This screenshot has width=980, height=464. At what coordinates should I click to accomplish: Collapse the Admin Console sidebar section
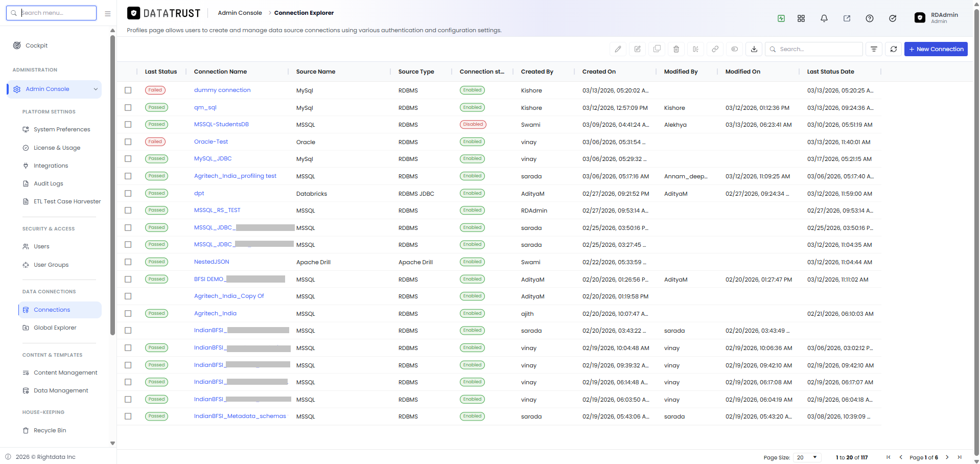(x=96, y=89)
